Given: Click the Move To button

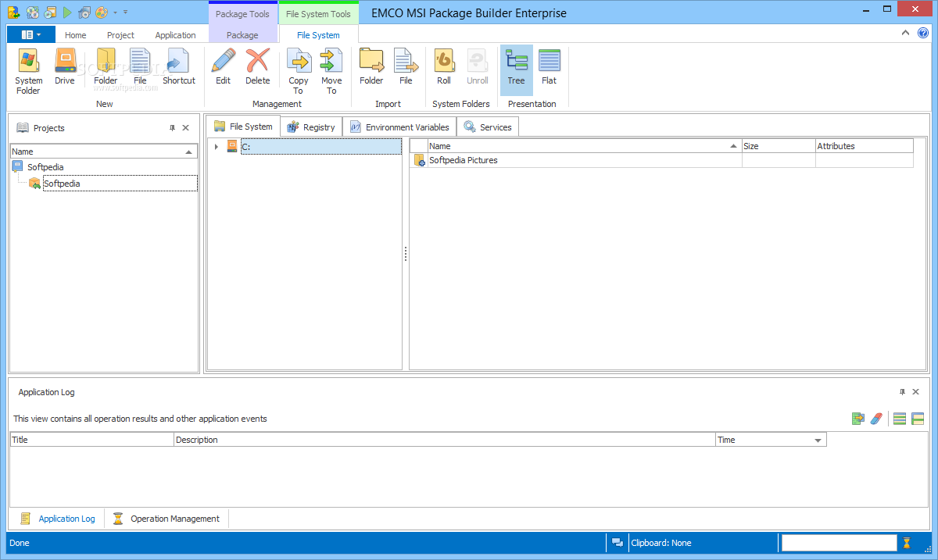Looking at the screenshot, I should click(331, 71).
